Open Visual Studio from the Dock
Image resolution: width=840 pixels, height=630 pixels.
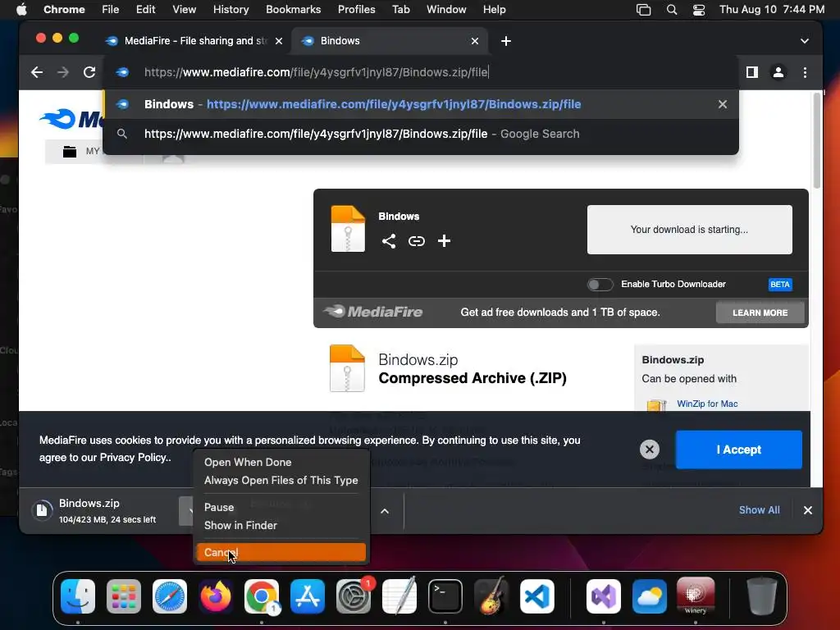[x=604, y=596]
